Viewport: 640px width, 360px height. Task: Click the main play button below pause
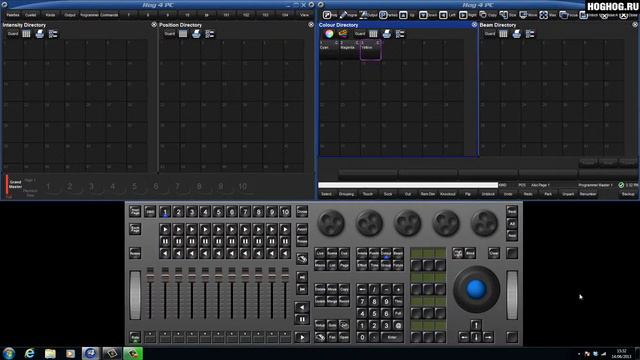(302, 337)
